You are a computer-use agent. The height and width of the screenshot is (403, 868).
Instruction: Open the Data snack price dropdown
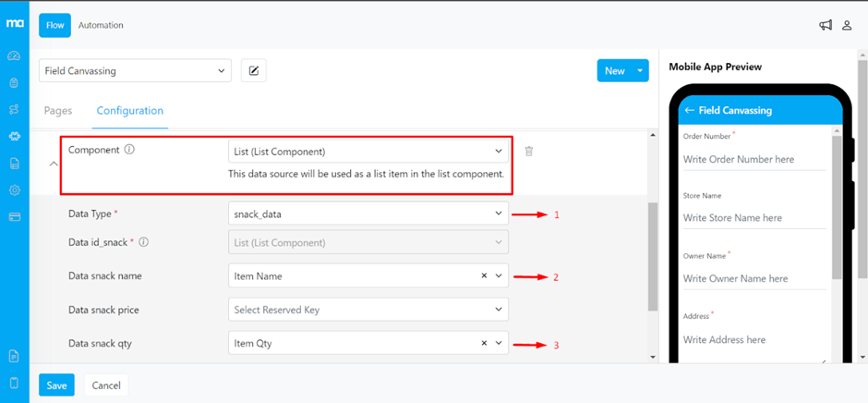coord(368,310)
